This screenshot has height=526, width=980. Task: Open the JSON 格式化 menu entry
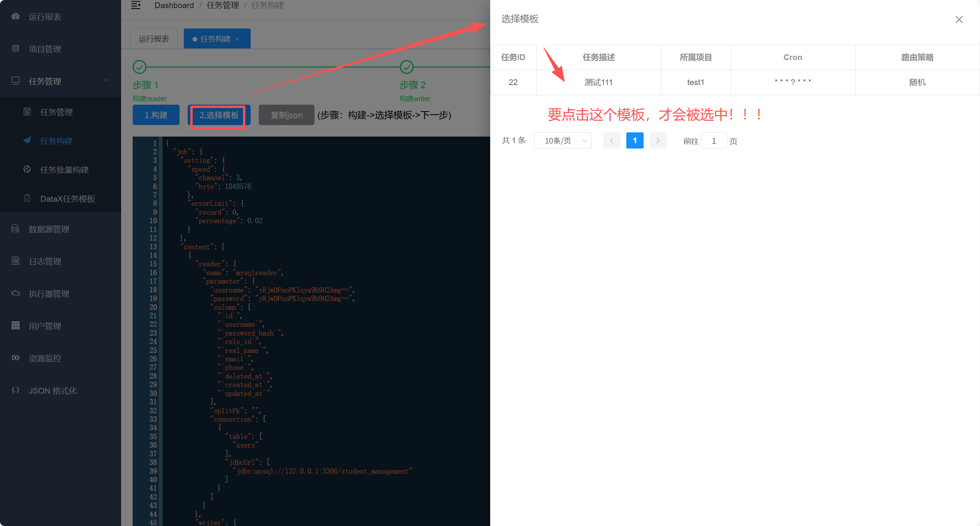pos(53,391)
